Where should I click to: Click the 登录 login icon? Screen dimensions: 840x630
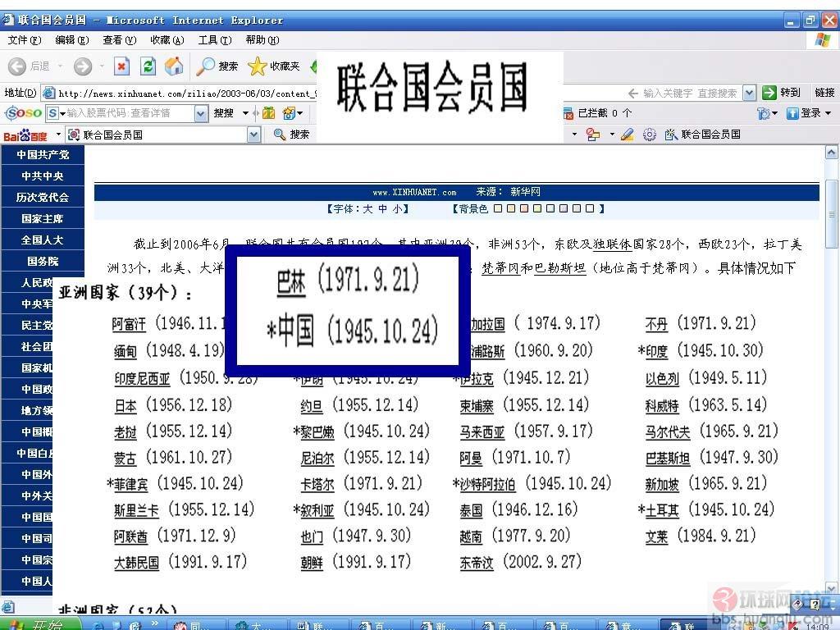792,113
